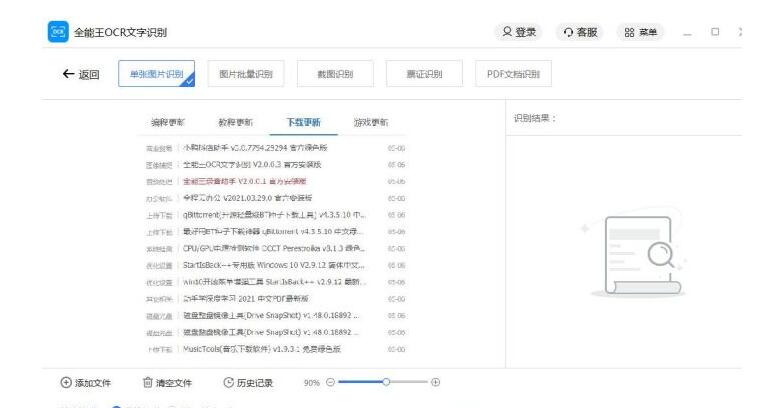Switch to 截图识别 tab

[x=335, y=74]
